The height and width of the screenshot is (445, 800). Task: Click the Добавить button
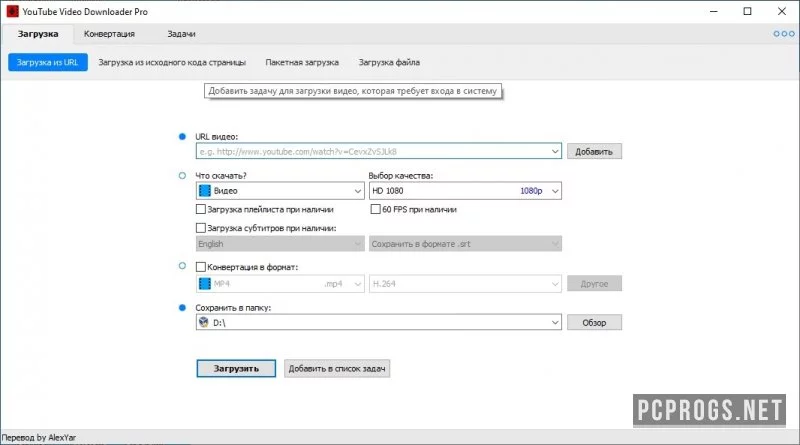tap(594, 152)
